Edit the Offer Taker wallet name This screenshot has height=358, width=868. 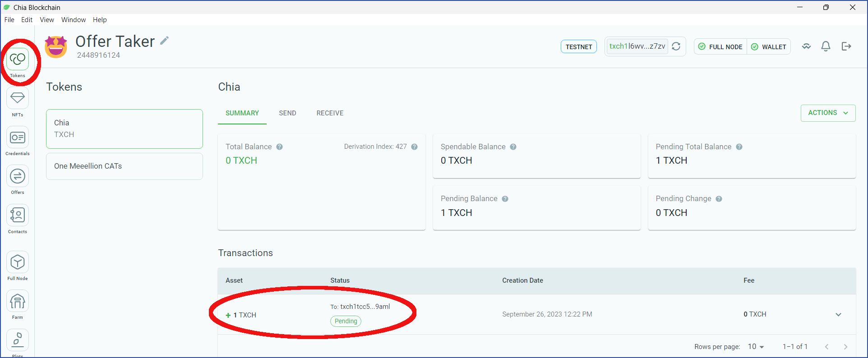click(165, 41)
